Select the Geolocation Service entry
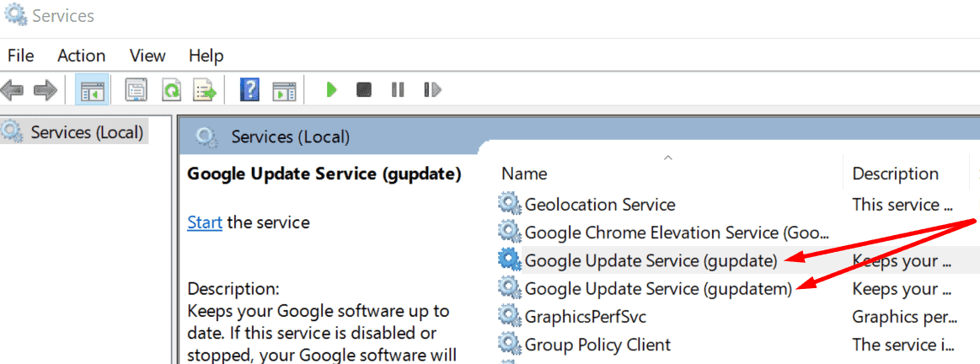 click(x=599, y=204)
